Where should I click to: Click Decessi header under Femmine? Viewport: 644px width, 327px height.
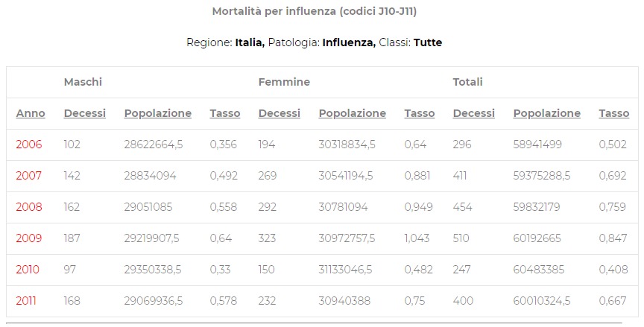280,113
